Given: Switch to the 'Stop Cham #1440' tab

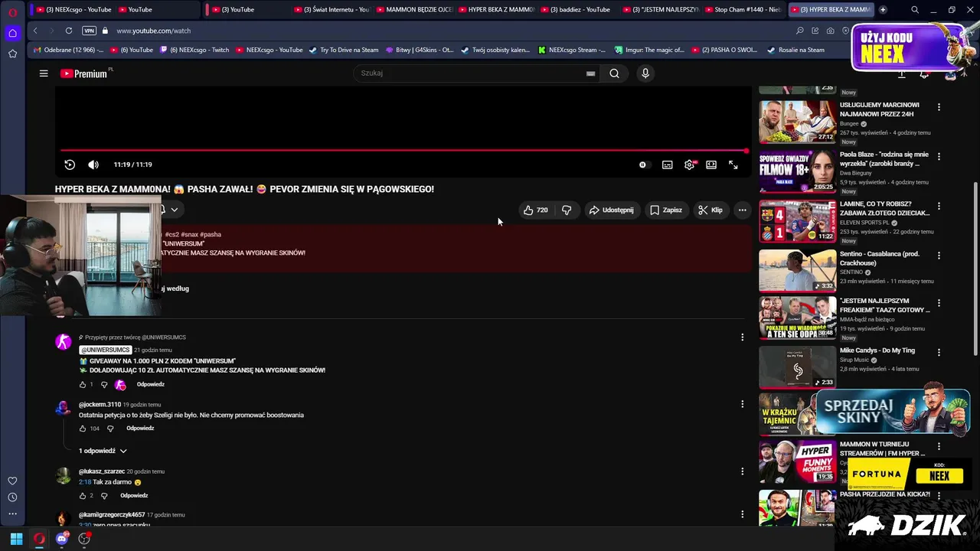Looking at the screenshot, I should point(744,10).
